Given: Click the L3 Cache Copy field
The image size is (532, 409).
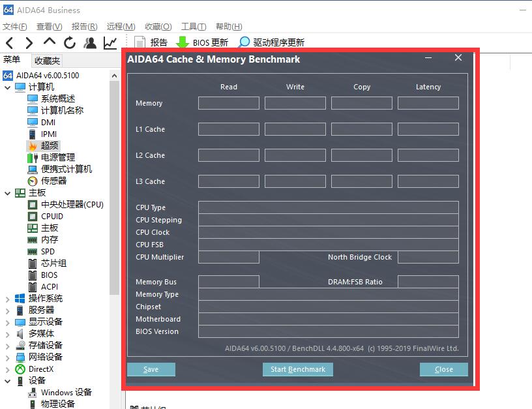Looking at the screenshot, I should [362, 181].
